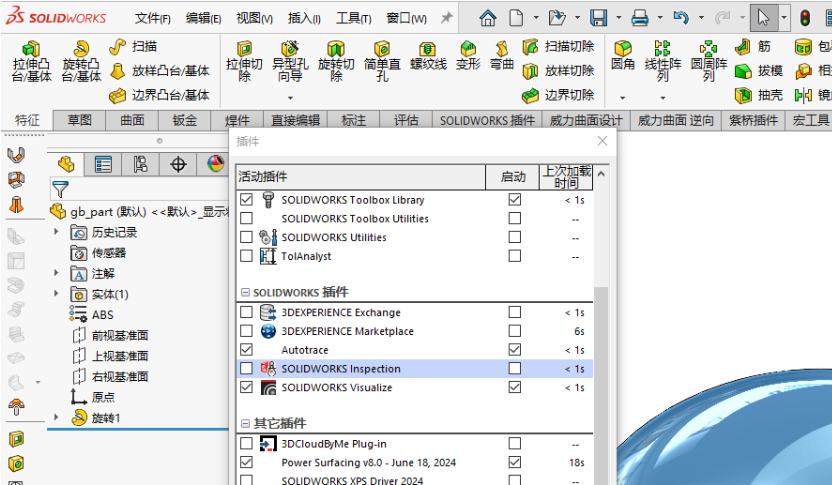Switch to the 草图 tab
Screen dimensions: 832x485
pyautogui.click(x=80, y=120)
